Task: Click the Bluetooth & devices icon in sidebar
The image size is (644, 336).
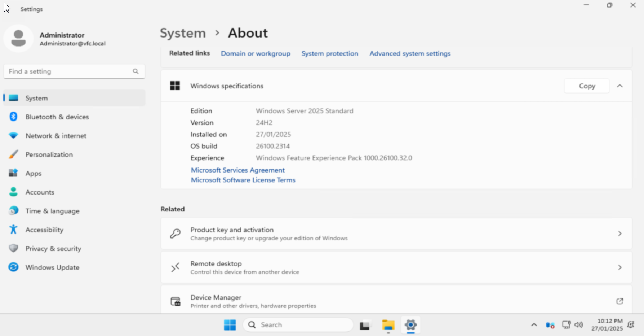Action: pos(13,117)
